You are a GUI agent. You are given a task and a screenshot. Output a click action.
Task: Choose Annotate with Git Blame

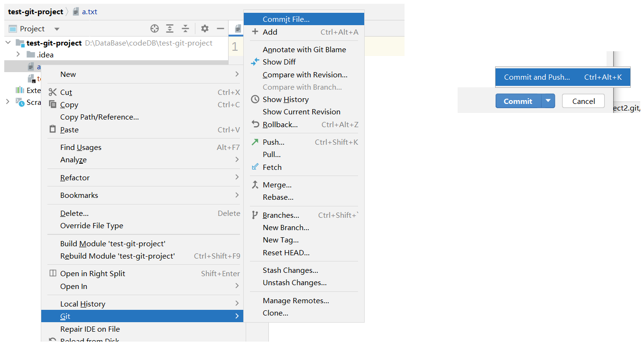click(304, 49)
